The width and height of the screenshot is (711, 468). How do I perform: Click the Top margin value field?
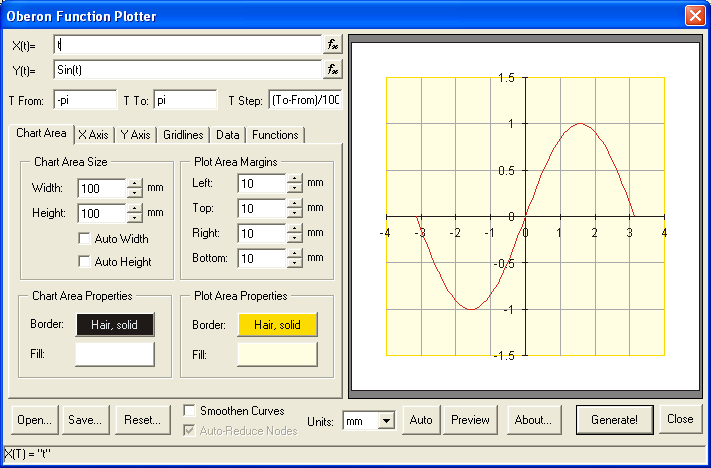262,209
